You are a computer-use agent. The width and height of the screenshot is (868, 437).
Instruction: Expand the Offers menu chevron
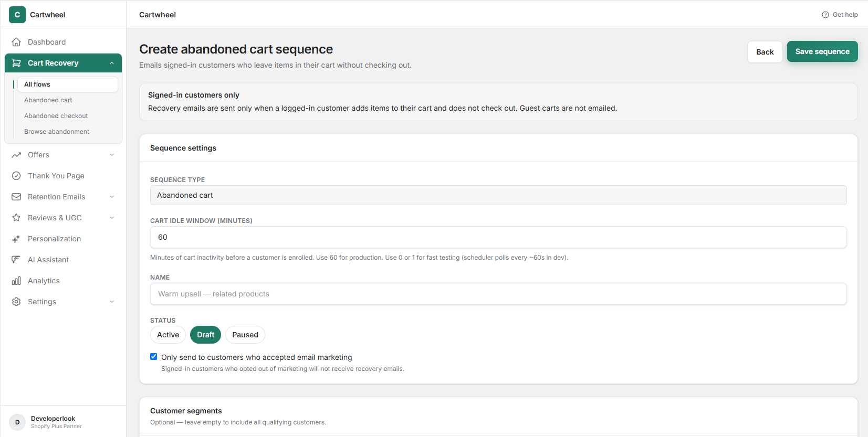tap(112, 155)
